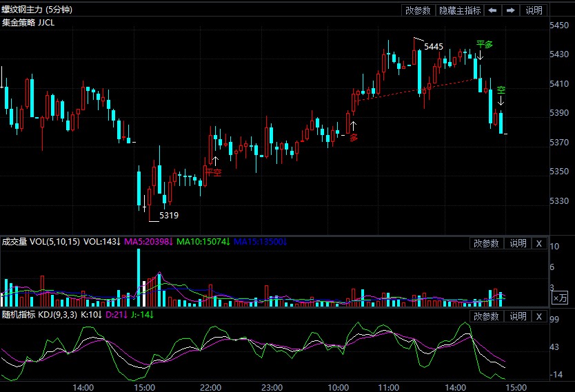This screenshot has height=392, width=575.
Task: Click the right arrow navigation icon
Action: click(510, 10)
